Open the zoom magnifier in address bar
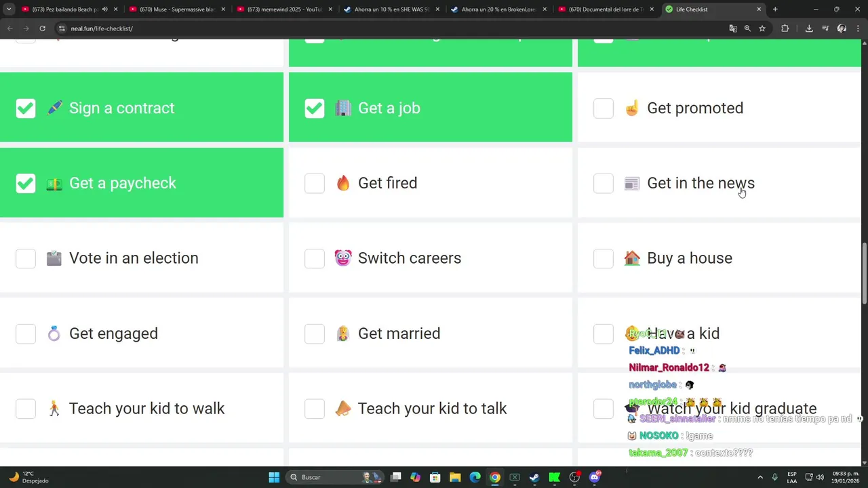Viewport: 868px width, 488px height. [747, 28]
